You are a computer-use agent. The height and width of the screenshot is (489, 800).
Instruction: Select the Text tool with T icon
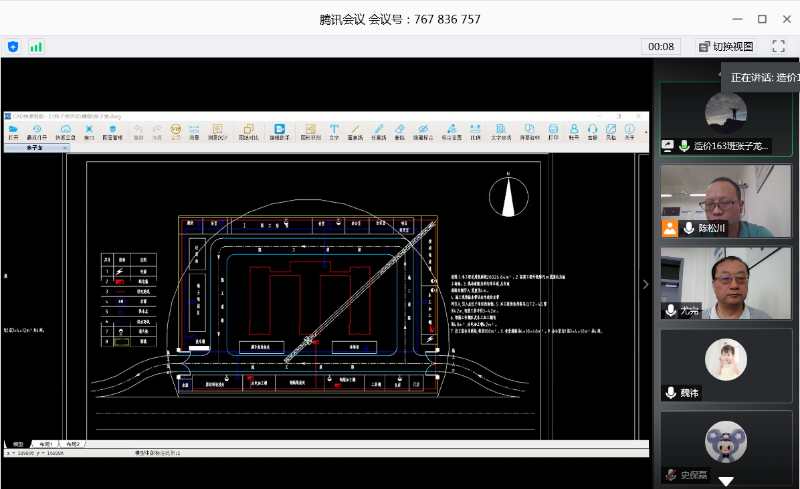334,131
